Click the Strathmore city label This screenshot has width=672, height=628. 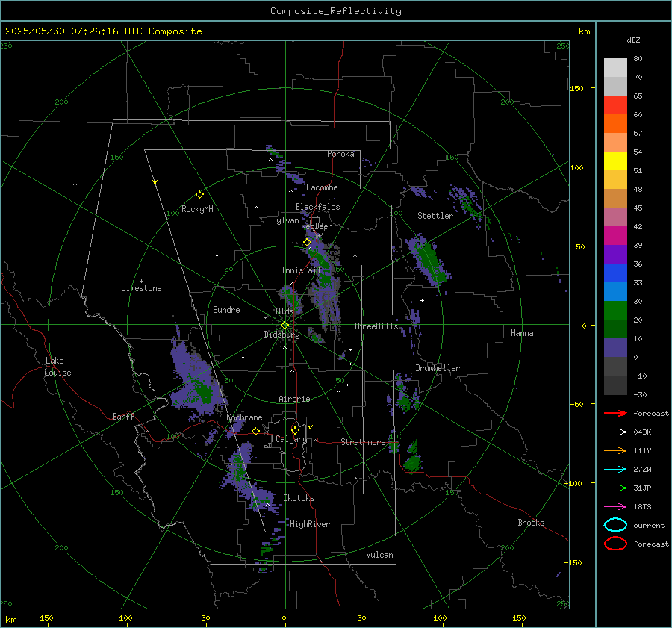click(363, 442)
